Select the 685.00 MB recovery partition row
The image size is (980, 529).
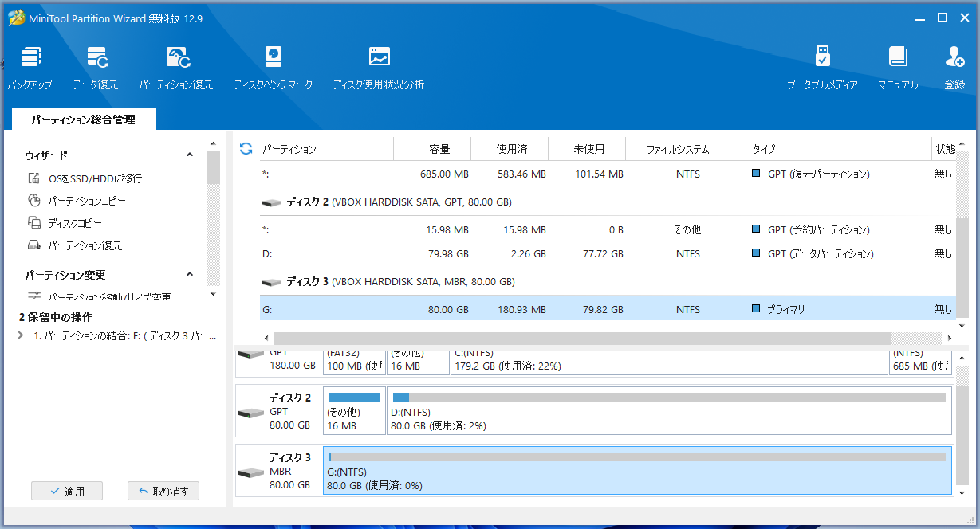[608, 174]
